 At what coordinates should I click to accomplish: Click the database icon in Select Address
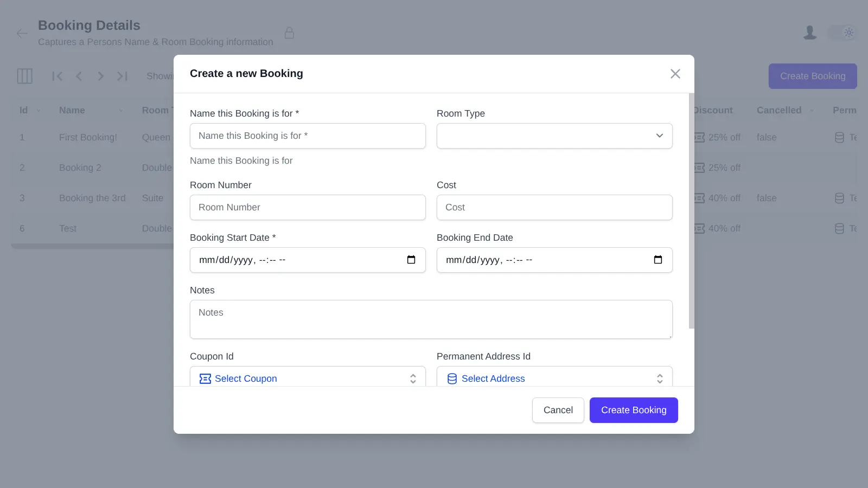[x=452, y=378]
